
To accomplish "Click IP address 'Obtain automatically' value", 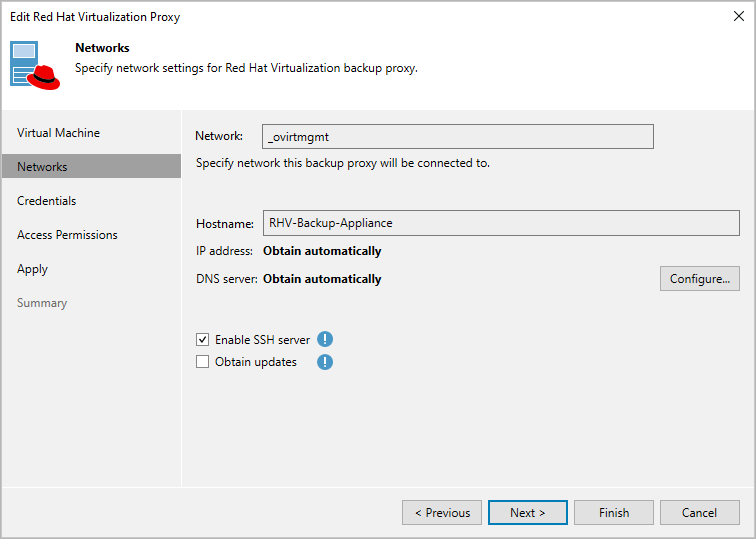I will tap(322, 251).
